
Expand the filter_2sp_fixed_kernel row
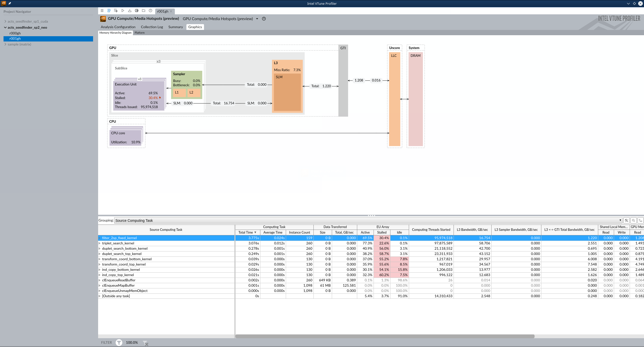100,238
